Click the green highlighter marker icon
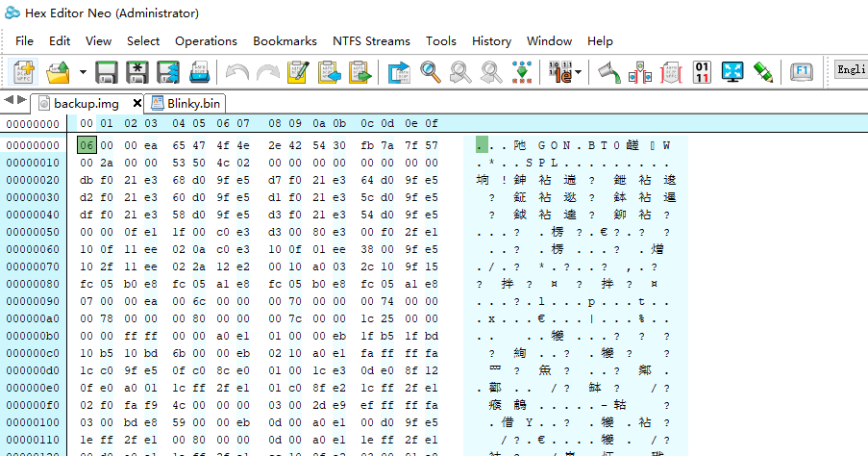 point(763,72)
